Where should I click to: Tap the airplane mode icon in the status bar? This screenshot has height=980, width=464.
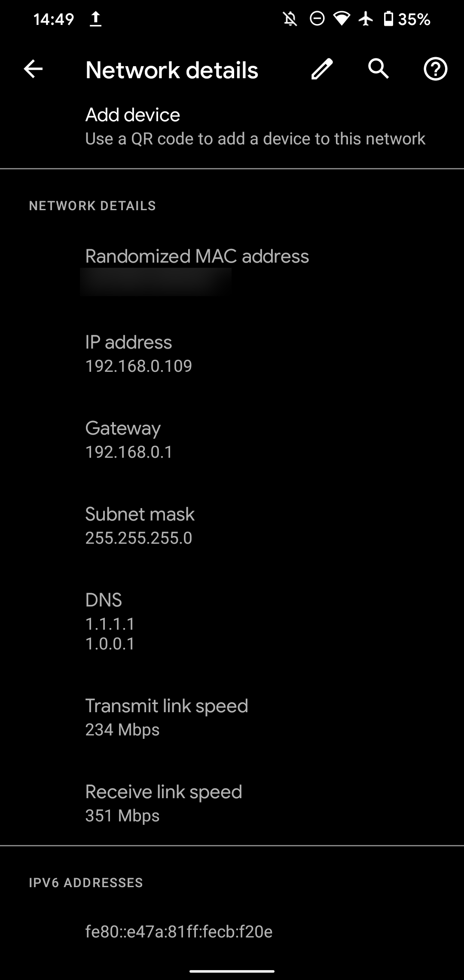coord(365,18)
